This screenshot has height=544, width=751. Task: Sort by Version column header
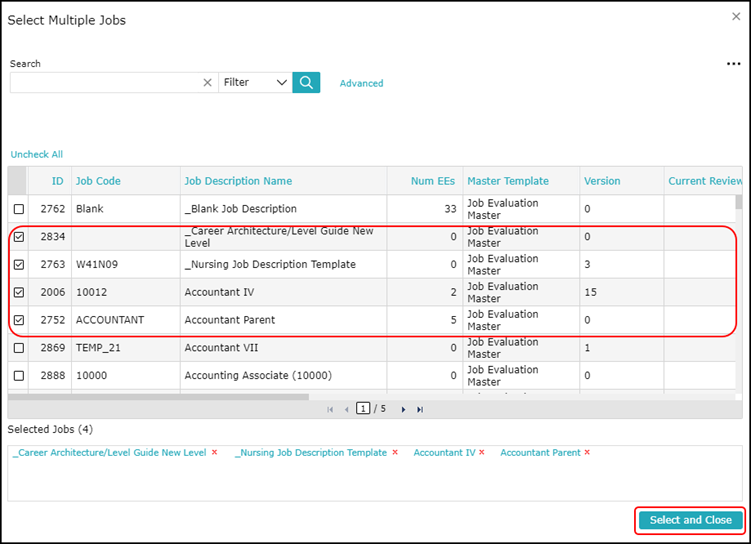pyautogui.click(x=602, y=181)
